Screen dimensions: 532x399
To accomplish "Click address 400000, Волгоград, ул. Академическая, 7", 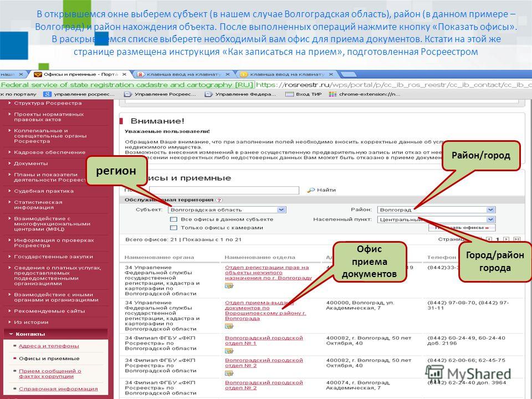I will [x=360, y=305].
